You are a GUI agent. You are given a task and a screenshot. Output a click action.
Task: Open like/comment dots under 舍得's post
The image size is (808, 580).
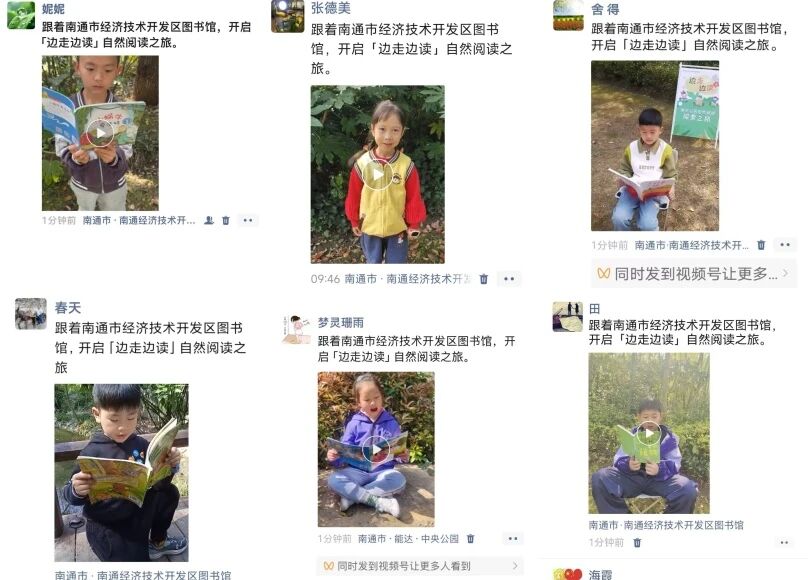pos(785,245)
